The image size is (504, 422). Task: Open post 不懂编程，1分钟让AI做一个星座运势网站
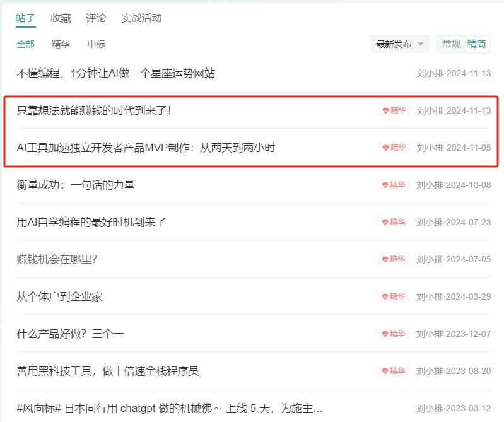pos(115,73)
